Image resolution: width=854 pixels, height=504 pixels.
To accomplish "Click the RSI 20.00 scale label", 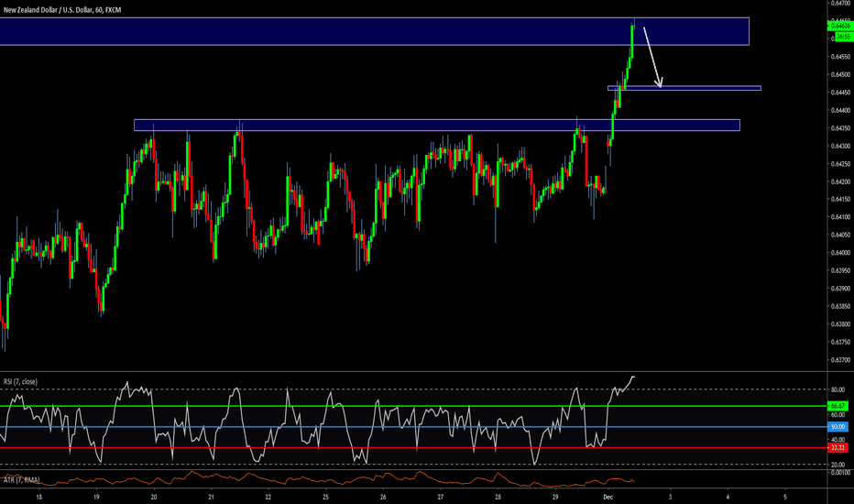I will pyautogui.click(x=838, y=465).
